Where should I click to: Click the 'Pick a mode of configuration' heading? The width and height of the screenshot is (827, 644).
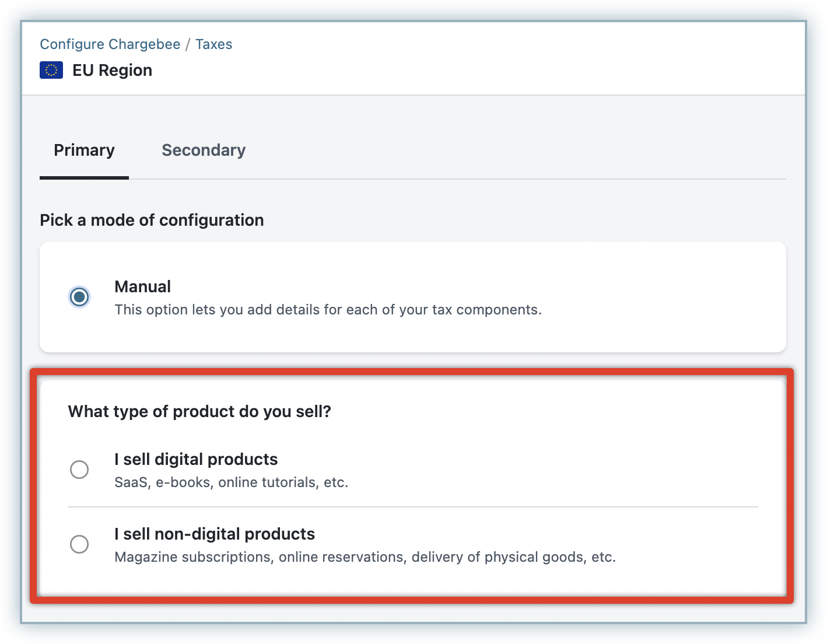point(152,220)
